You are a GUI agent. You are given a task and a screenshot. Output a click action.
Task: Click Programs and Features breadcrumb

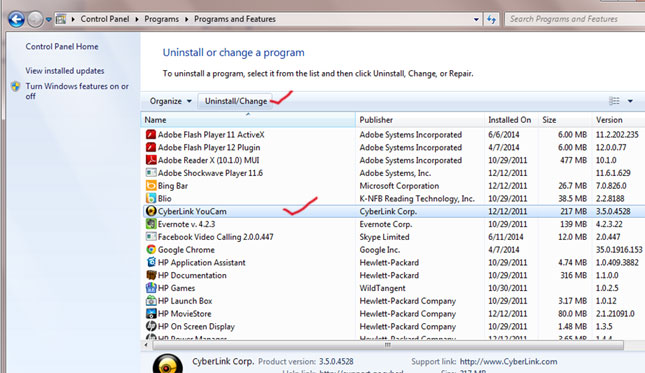pyautogui.click(x=235, y=19)
